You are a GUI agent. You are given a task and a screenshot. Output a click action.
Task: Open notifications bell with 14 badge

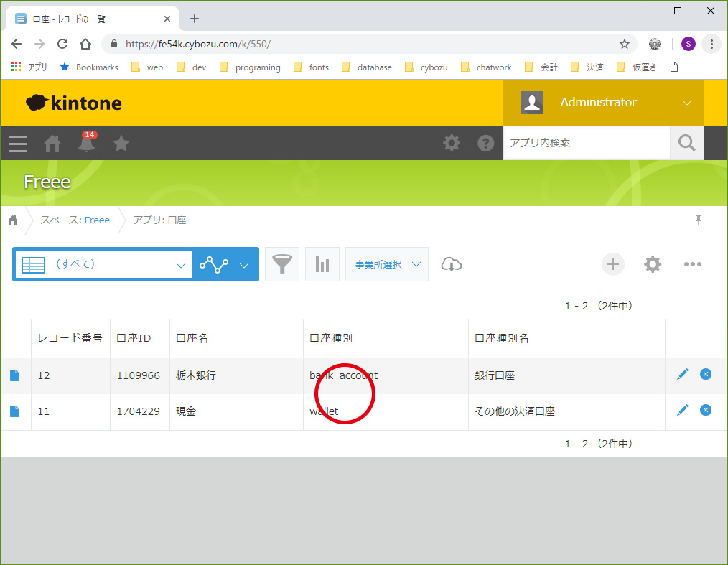pos(87,142)
